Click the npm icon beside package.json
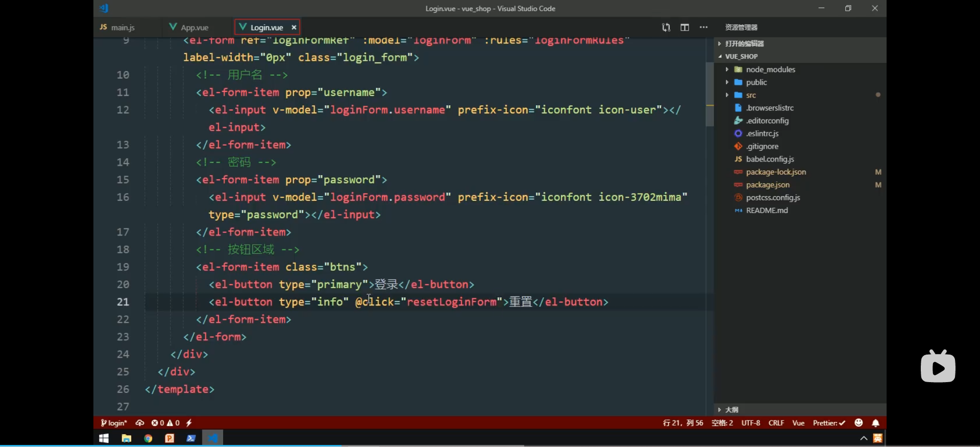The width and height of the screenshot is (980, 447). [738, 184]
